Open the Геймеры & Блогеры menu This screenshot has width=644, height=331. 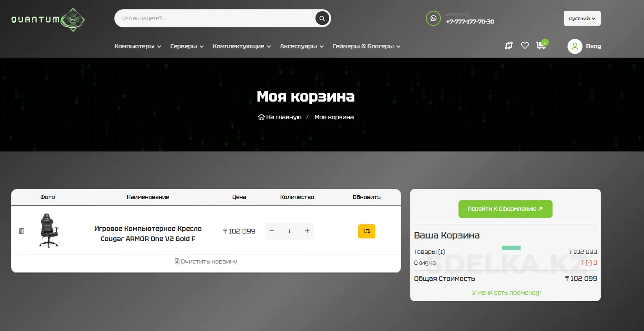(366, 46)
